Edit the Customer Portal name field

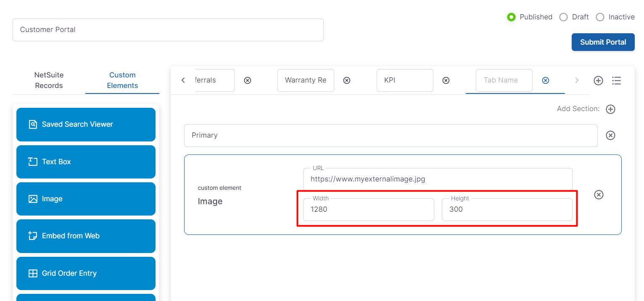168,30
